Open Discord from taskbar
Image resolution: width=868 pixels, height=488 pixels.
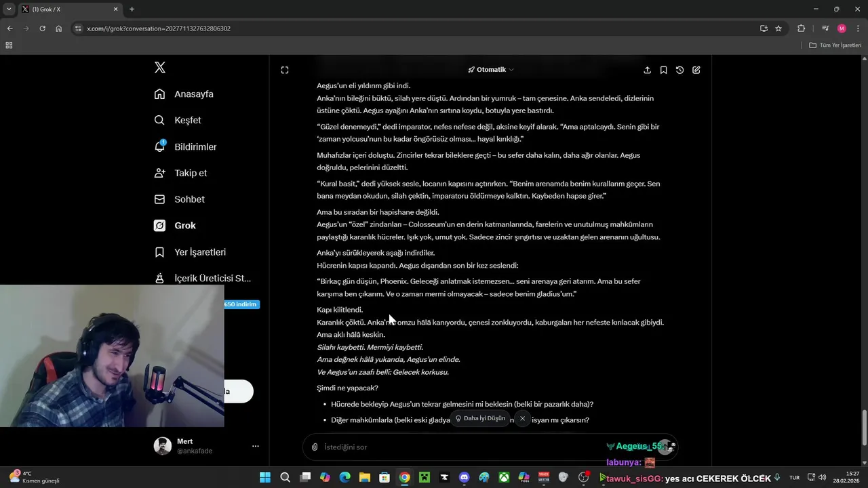pyautogui.click(x=464, y=478)
